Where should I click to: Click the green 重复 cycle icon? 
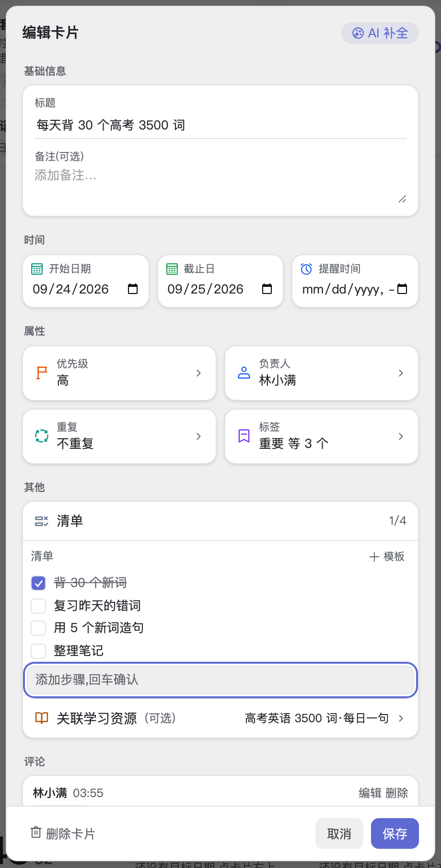pos(42,436)
